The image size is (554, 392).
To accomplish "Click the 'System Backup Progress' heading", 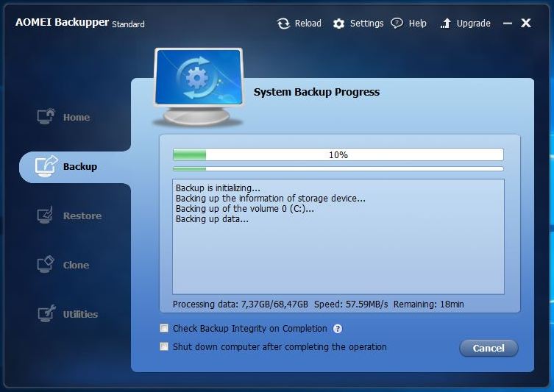I will [316, 92].
